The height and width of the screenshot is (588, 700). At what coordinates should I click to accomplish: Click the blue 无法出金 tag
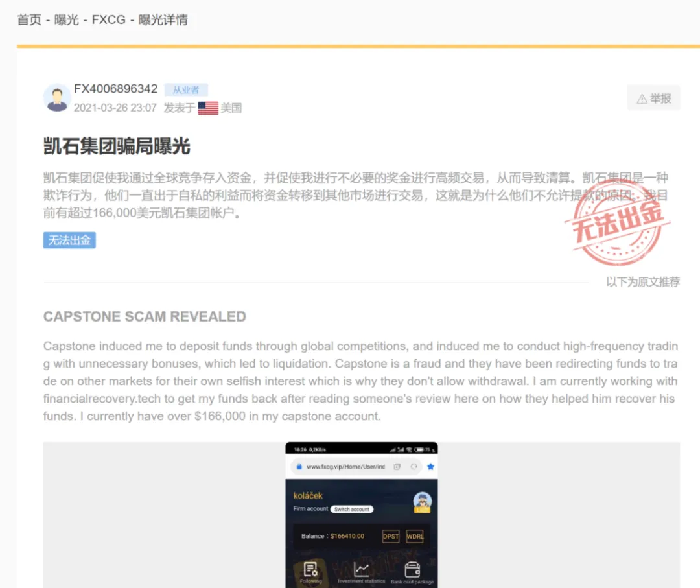click(x=69, y=241)
